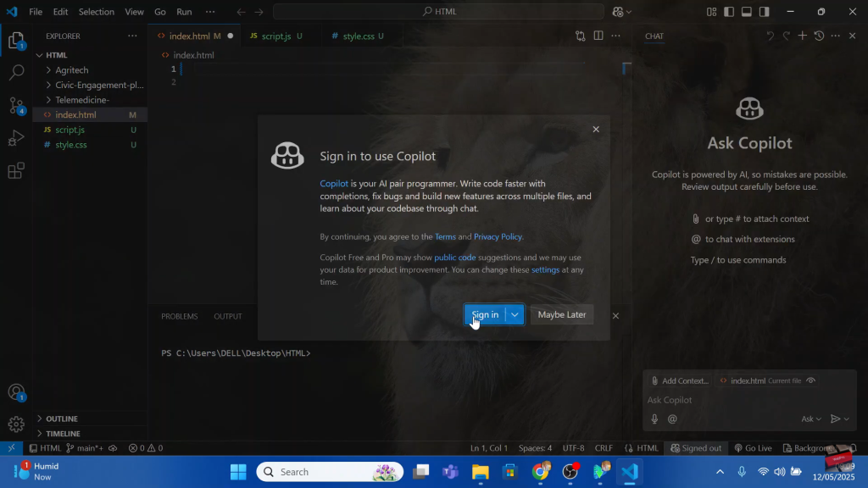Open the Search view in activity bar
Image resolution: width=868 pixels, height=488 pixels.
click(x=17, y=72)
